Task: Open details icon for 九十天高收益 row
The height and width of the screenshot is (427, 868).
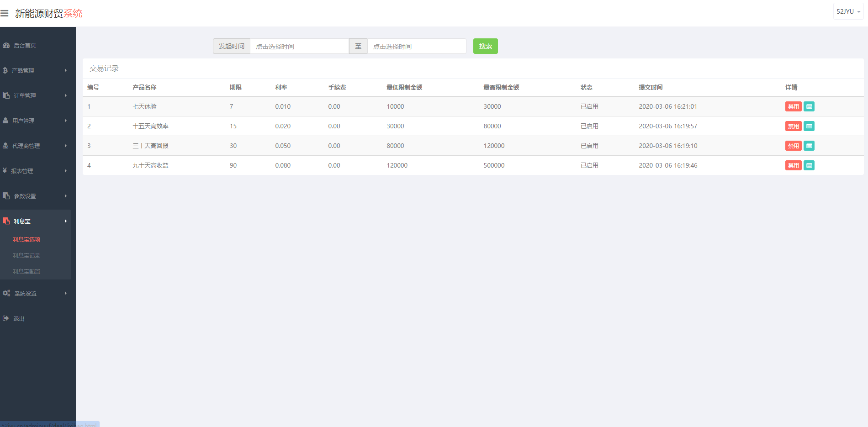Action: [x=809, y=165]
